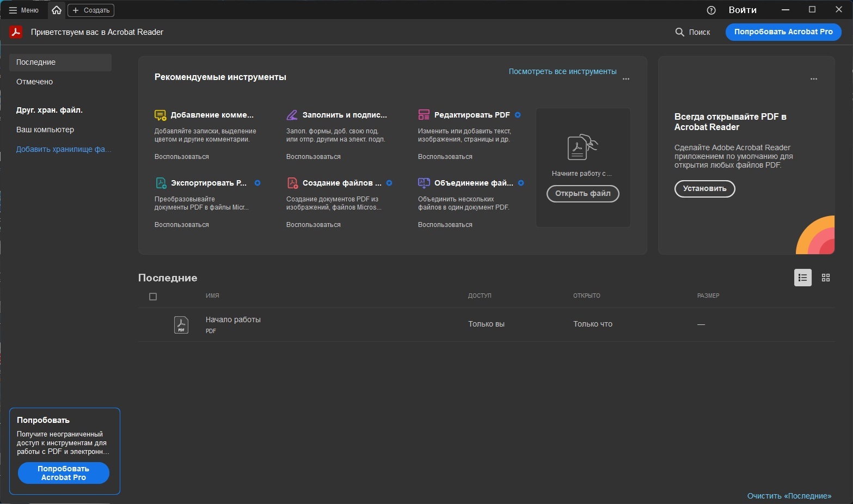Switch the recent files to list view
853x504 pixels.
802,278
